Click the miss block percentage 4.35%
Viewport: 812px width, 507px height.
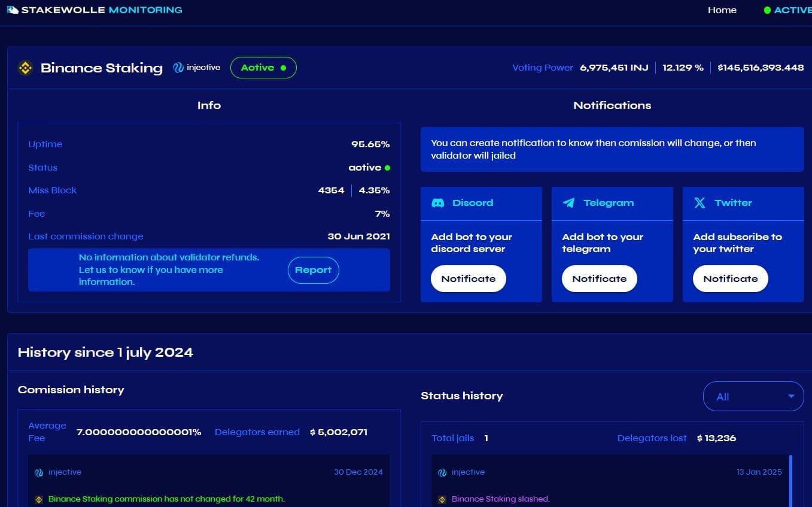click(x=374, y=190)
